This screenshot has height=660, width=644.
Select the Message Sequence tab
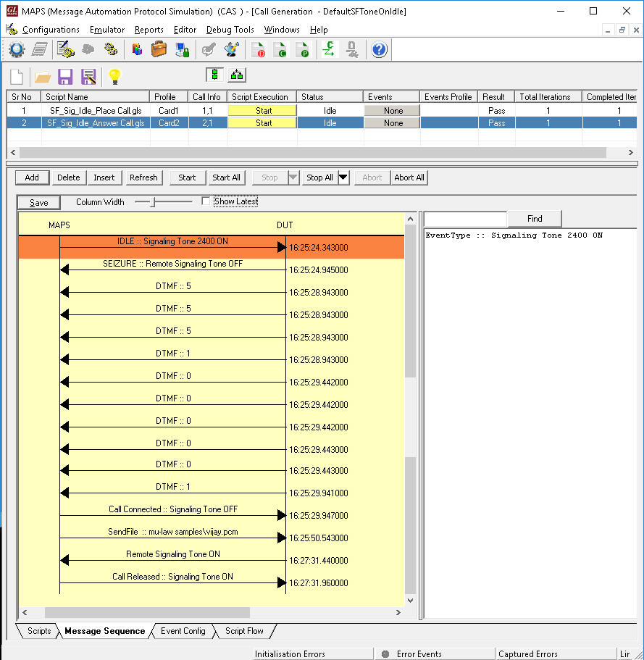coord(105,631)
